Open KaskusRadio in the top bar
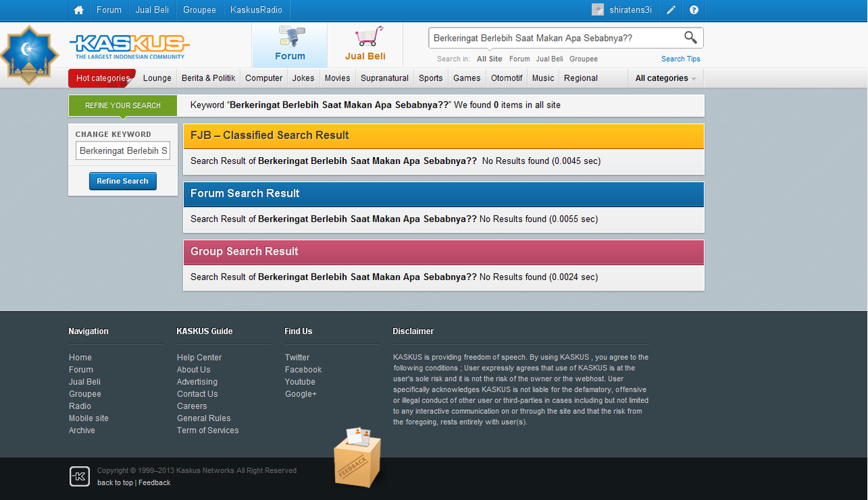Viewport: 868px width, 500px height. point(256,10)
